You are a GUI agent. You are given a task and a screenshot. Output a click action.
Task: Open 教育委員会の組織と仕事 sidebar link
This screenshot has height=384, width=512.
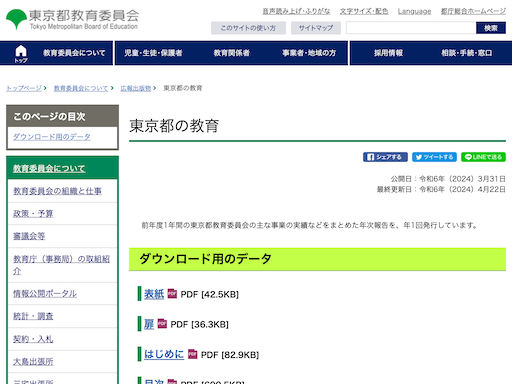click(x=57, y=191)
